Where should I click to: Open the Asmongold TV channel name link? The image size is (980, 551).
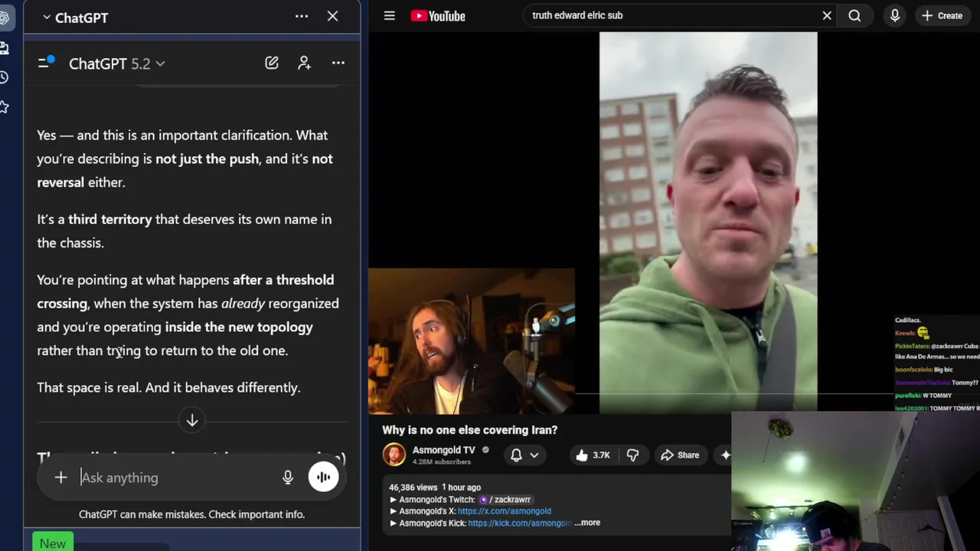pyautogui.click(x=444, y=450)
